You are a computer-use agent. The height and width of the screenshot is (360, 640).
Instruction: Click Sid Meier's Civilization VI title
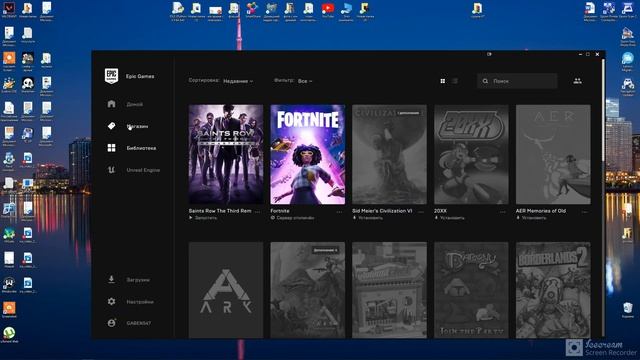click(x=382, y=211)
